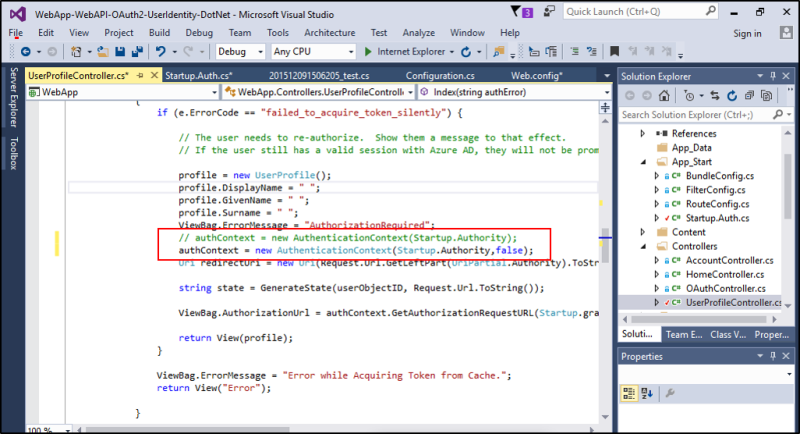Select Startup.Auth.cs in Solution Explorer
800x434 pixels.
click(717, 218)
